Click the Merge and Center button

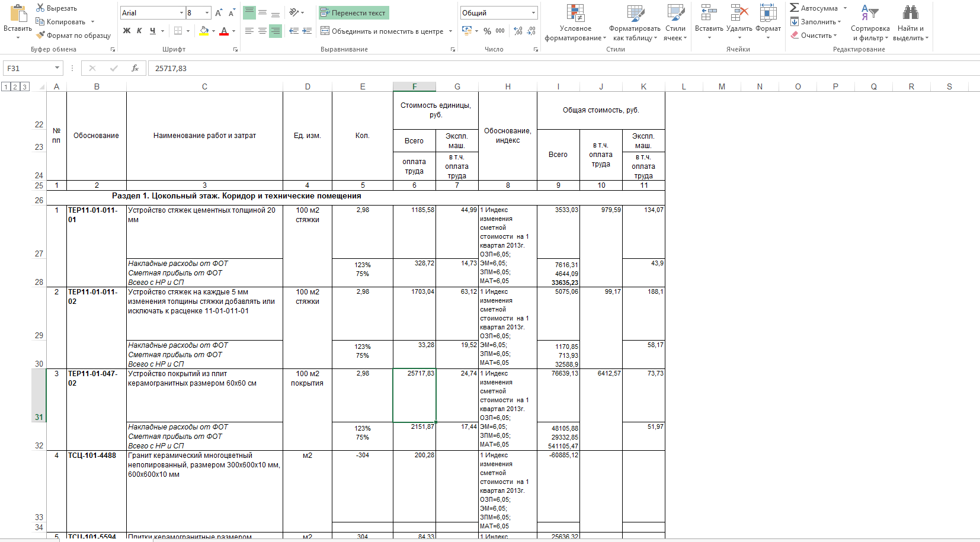[x=382, y=31]
